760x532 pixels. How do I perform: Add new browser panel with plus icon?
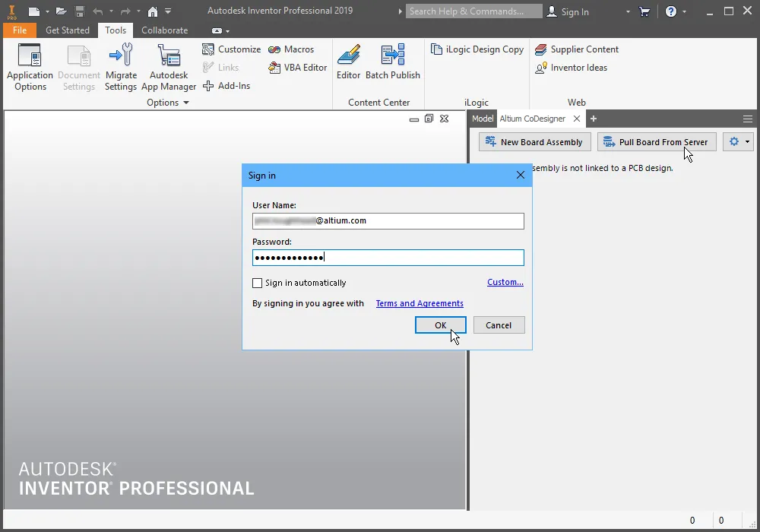[x=594, y=119]
